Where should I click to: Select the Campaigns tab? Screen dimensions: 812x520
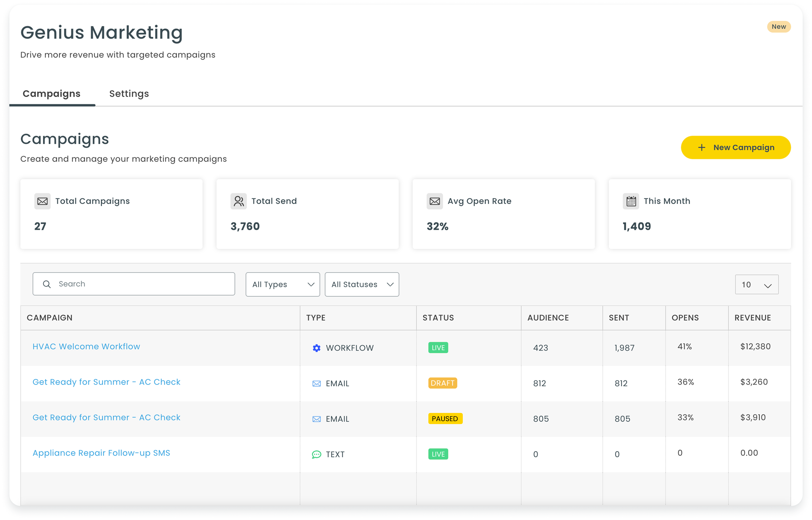click(51, 94)
